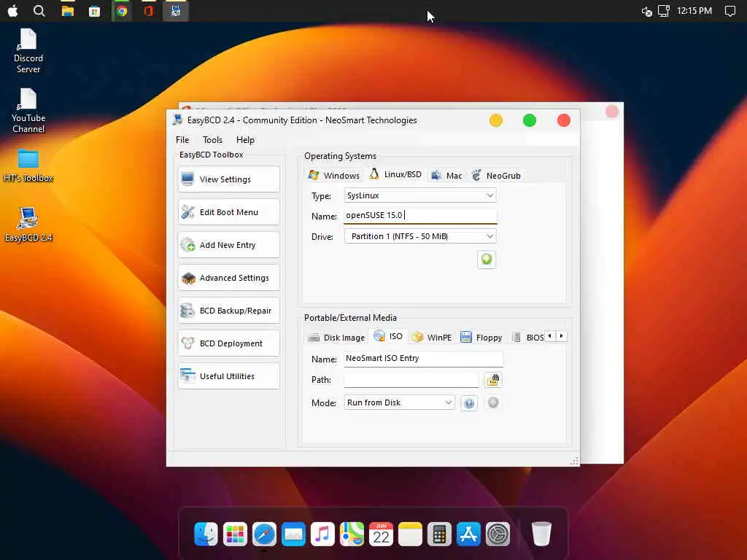Expand the Mode dropdown showing Run from Disk
747x560 pixels.
coord(399,402)
